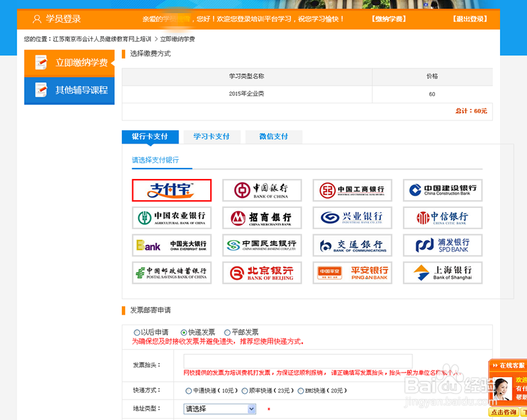Viewport: 527px width, 420px height.
Task: Choose China Minsheng Bank 中国民生银行 logo
Action: (262, 246)
